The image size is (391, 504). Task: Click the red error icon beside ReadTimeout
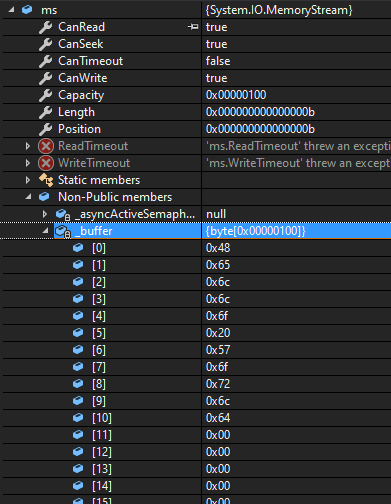coord(46,146)
